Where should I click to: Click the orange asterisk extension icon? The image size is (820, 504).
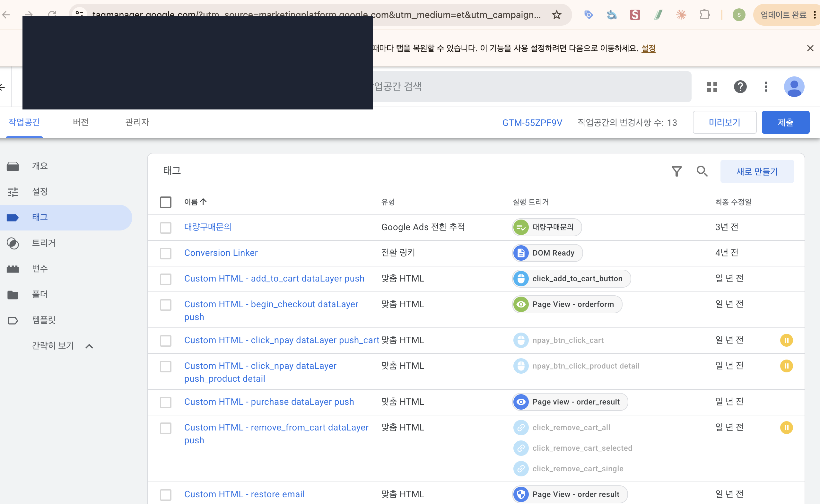point(681,15)
